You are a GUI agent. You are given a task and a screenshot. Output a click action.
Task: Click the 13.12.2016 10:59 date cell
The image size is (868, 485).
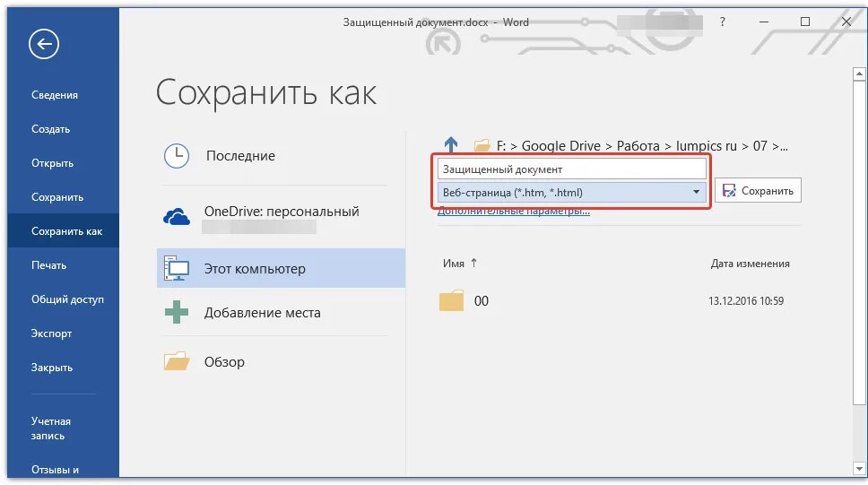click(x=746, y=300)
